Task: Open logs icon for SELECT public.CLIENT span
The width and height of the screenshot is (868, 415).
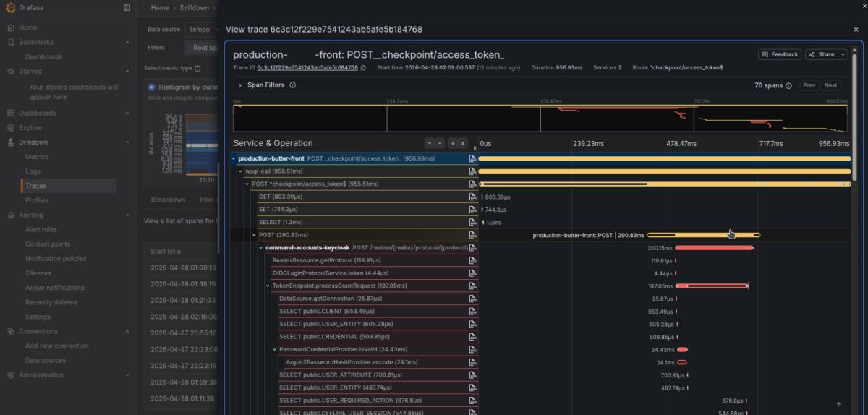Action: click(472, 312)
